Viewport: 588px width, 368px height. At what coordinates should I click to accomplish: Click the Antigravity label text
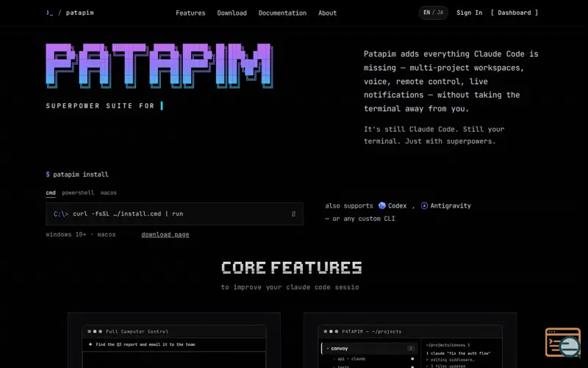[x=451, y=206]
